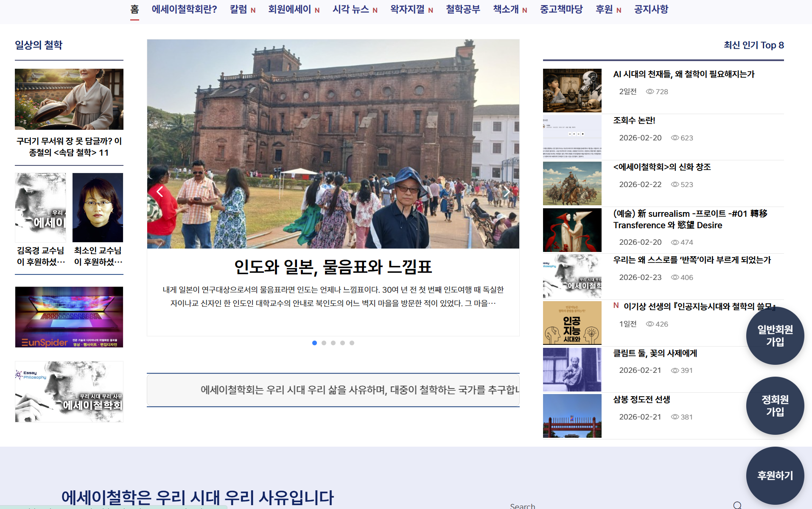Click the 클림트 photo thumbnail
Screen dimensions: 812x509
pyautogui.click(x=572, y=369)
